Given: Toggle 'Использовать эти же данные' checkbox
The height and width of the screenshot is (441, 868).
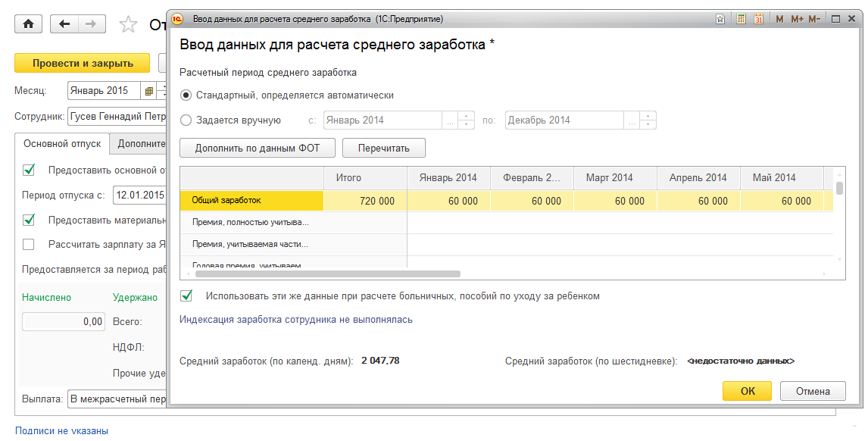Looking at the screenshot, I should [x=187, y=296].
